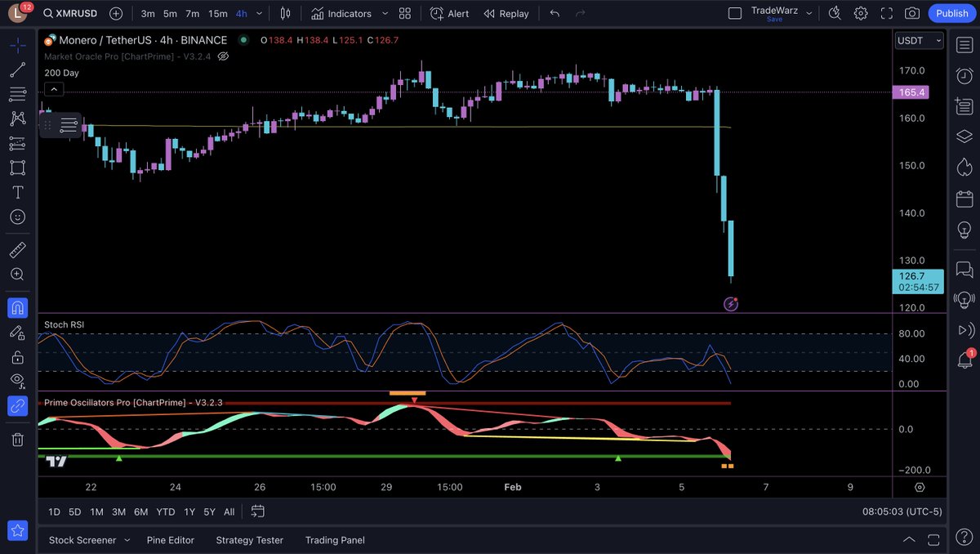
Task: Open the ideas lightbulb panel
Action: [x=964, y=231]
